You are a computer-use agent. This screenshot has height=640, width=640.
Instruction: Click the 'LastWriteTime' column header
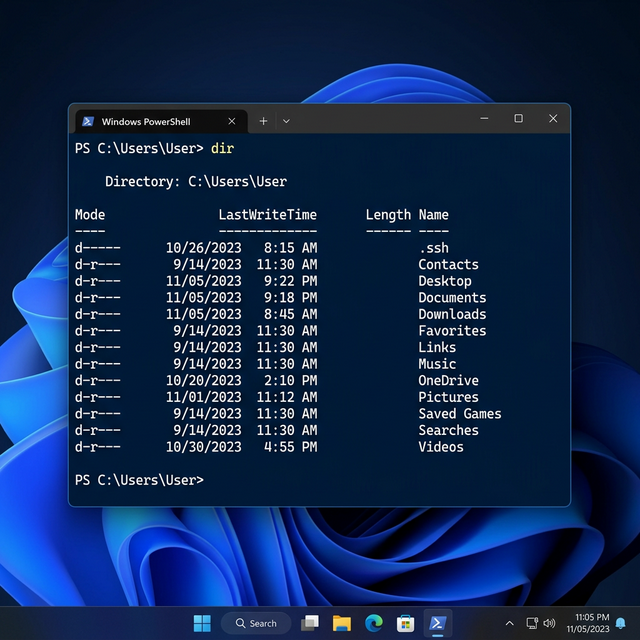tap(267, 215)
